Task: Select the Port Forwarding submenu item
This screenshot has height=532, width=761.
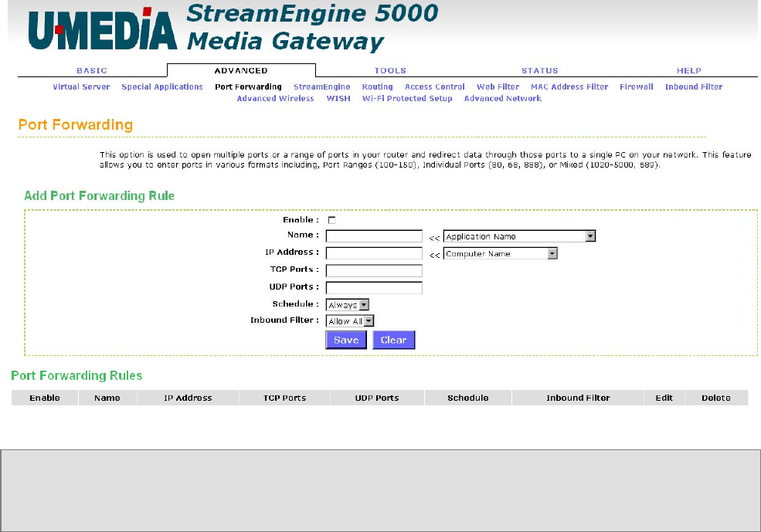Action: pyautogui.click(x=248, y=86)
